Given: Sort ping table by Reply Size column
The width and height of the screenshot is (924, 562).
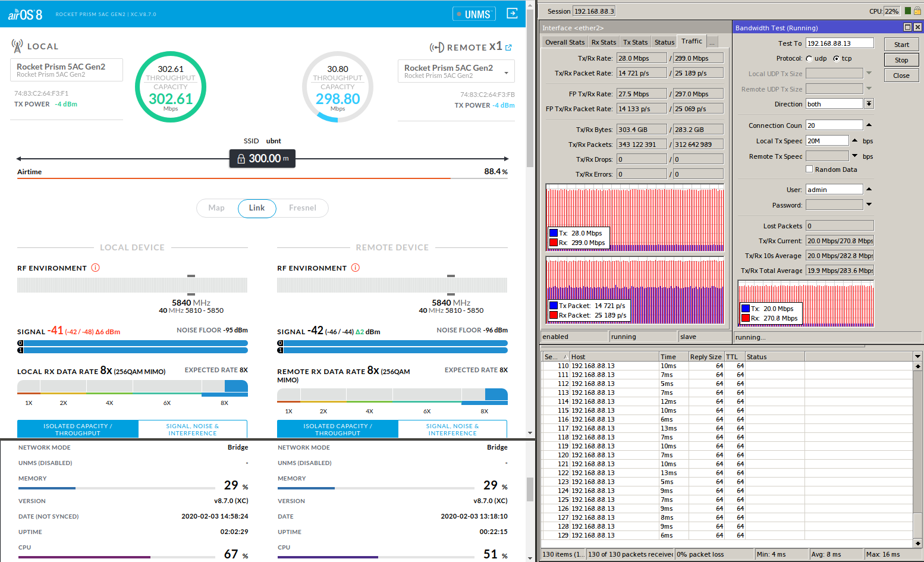Looking at the screenshot, I should [x=706, y=357].
